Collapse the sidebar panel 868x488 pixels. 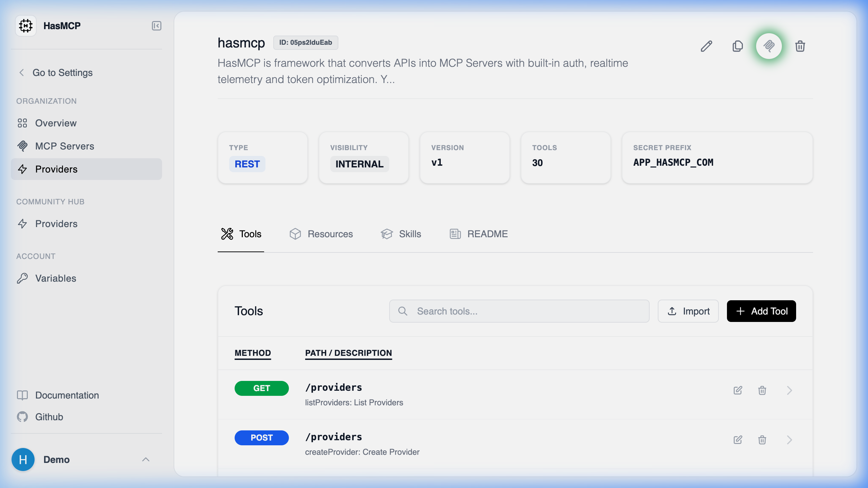click(156, 26)
